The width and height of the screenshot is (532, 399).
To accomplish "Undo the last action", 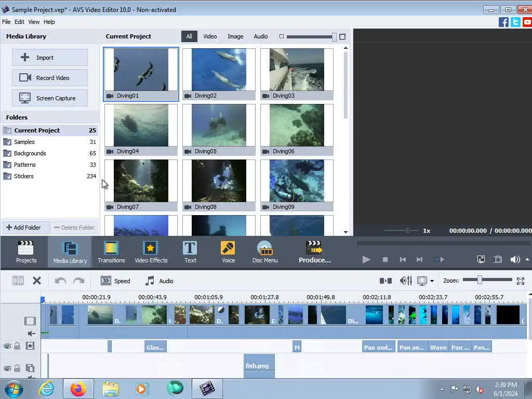I will 60,281.
